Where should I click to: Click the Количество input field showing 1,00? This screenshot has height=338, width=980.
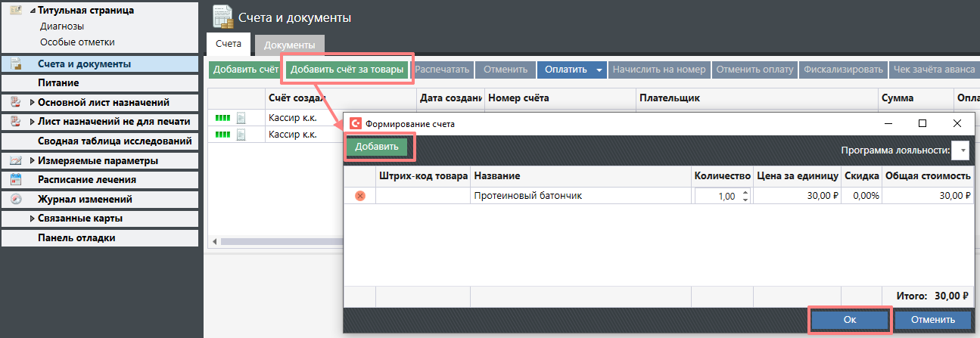point(716,196)
